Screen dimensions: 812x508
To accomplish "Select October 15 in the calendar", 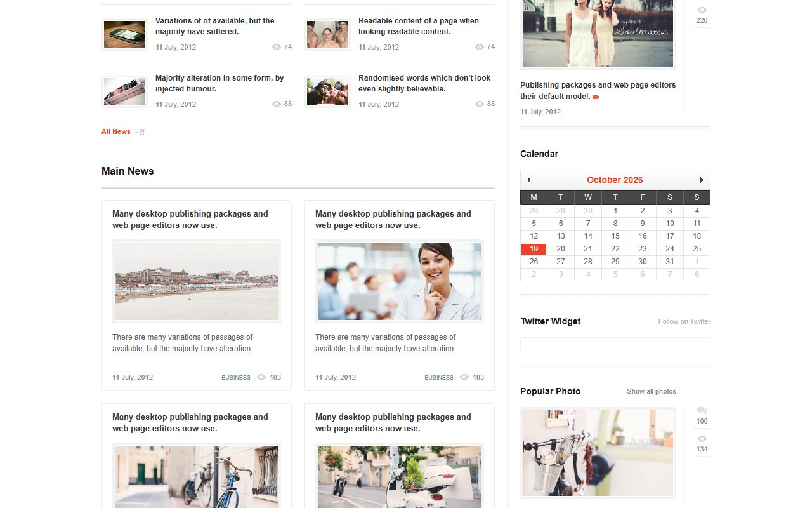I will point(615,236).
